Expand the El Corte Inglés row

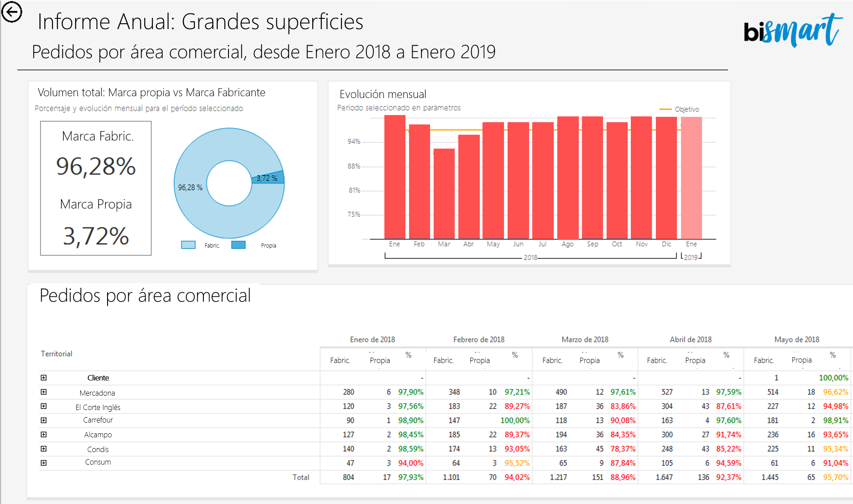point(43,406)
